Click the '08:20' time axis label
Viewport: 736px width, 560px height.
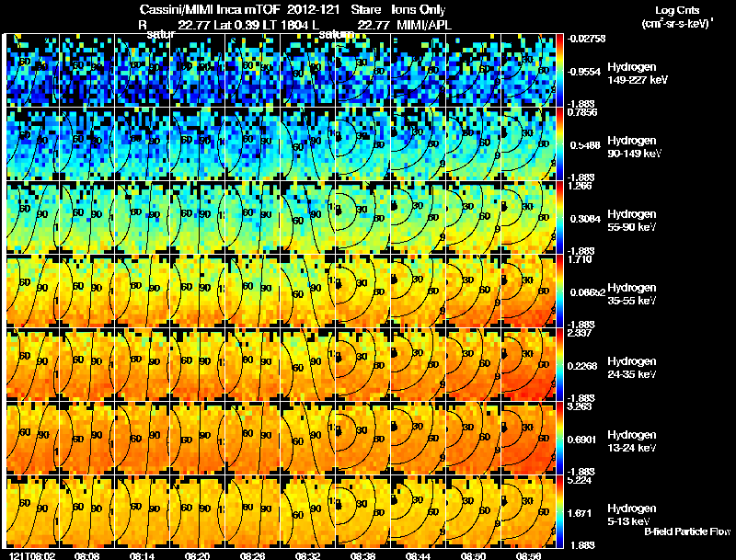click(x=197, y=555)
